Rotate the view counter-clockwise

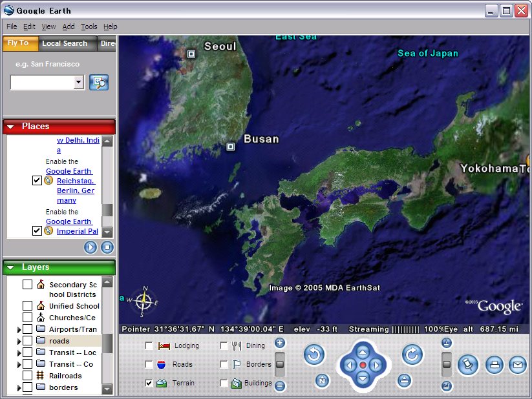click(x=314, y=354)
